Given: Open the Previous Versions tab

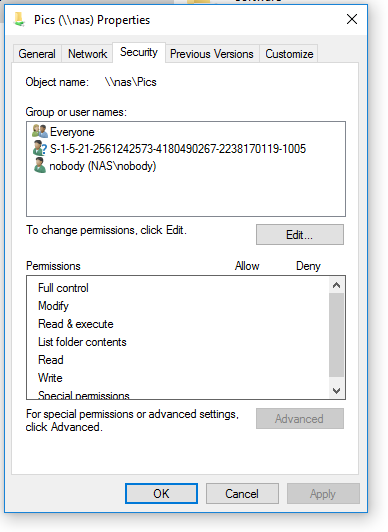Looking at the screenshot, I should [212, 54].
